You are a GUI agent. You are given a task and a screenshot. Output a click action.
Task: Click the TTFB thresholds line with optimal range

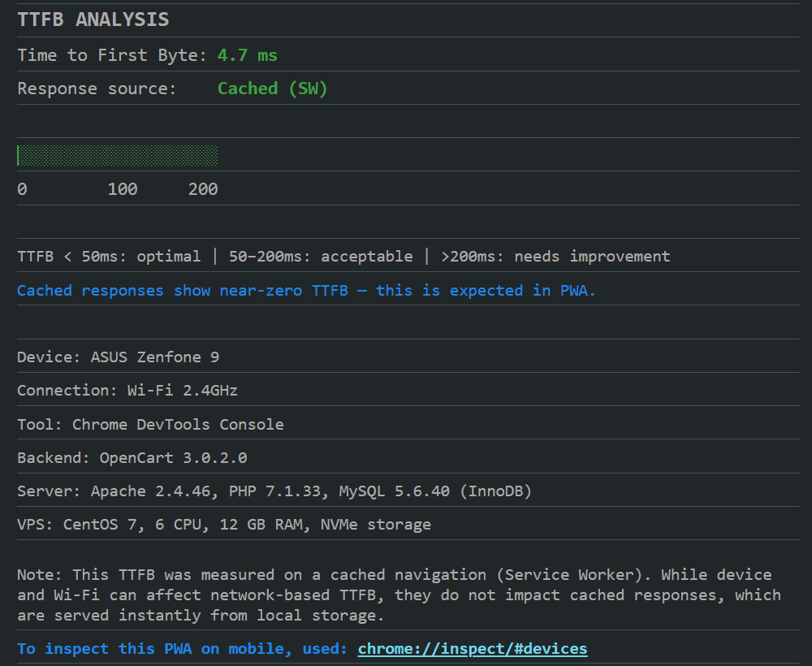[x=343, y=257]
